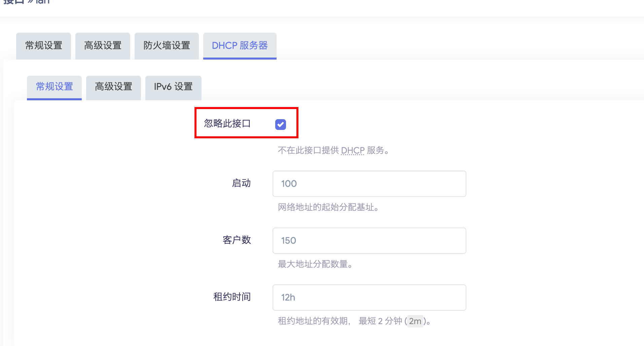644x346 pixels.
Task: Switch to the top-level 高级设置 interface tab
Action: [x=103, y=46]
